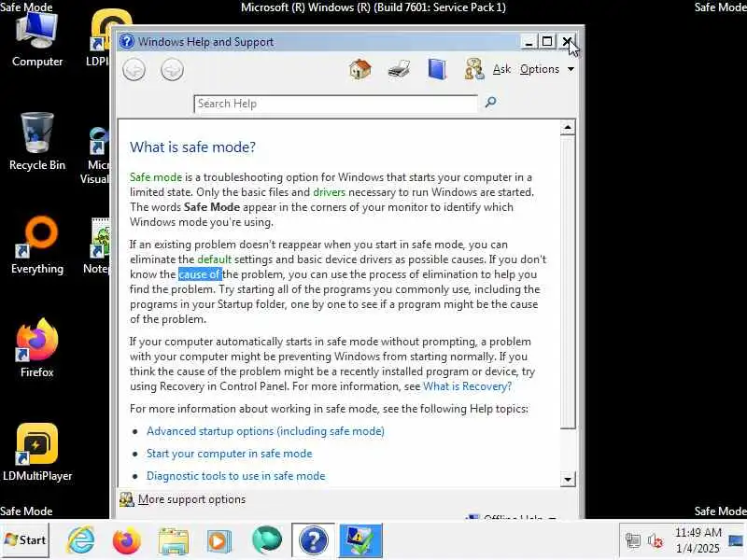Viewport: 747px width, 560px height.
Task: Open the Ask link in the toolbar
Action: point(501,69)
